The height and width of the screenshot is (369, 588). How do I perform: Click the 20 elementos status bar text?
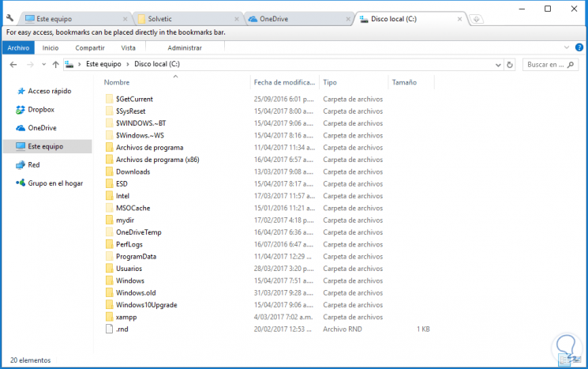pyautogui.click(x=30, y=360)
